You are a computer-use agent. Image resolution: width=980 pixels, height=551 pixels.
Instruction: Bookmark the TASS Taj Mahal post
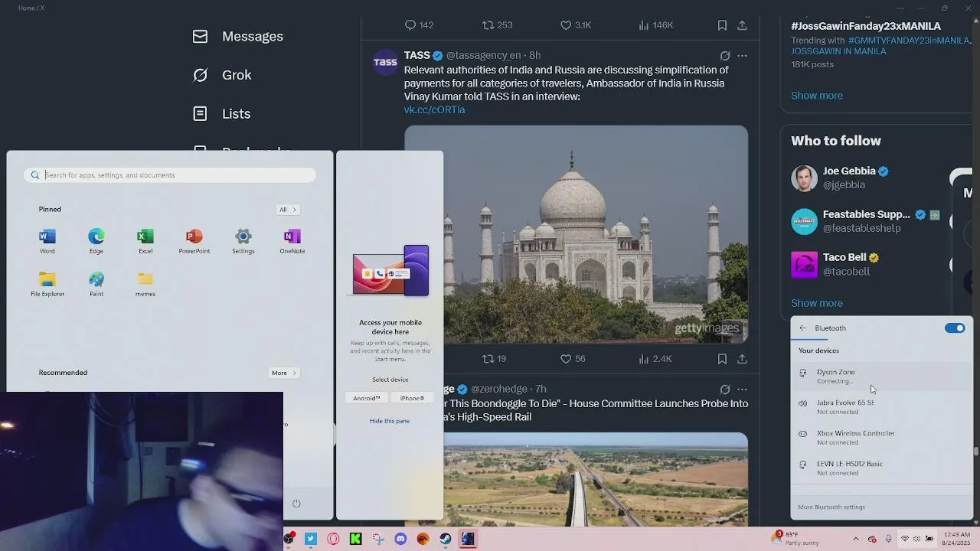(722, 358)
